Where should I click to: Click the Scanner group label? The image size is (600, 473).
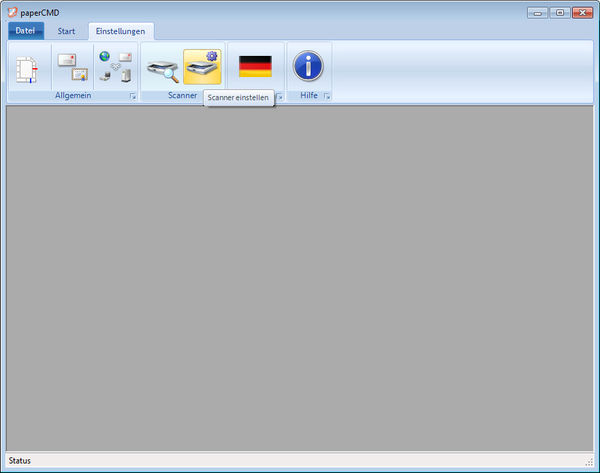click(x=182, y=95)
